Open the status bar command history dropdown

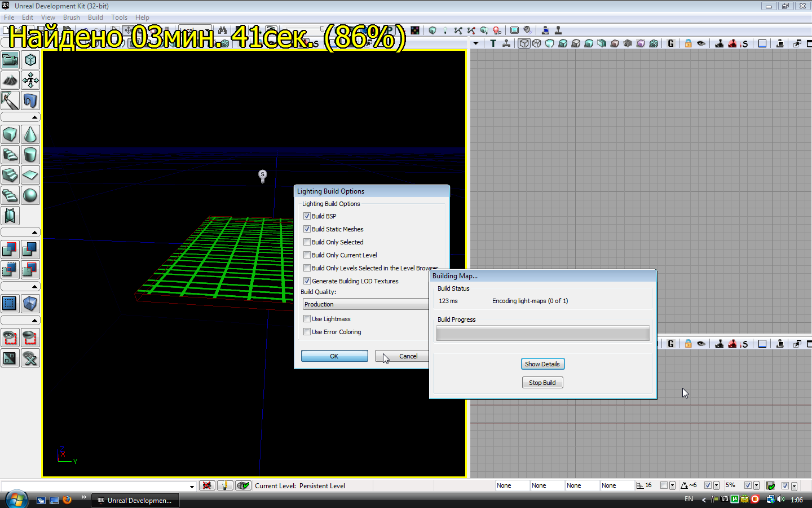tap(192, 486)
